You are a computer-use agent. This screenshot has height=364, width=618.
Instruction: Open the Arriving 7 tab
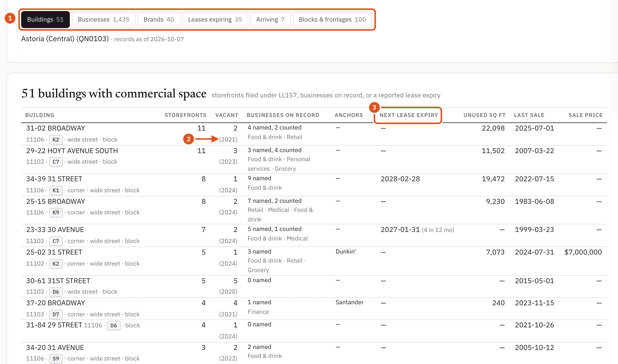(x=270, y=20)
